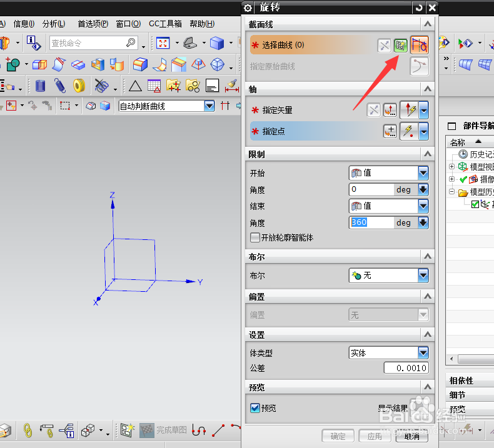This screenshot has width=494, height=448.
Task: Click the dialog settings gear icon
Action: tap(248, 8)
